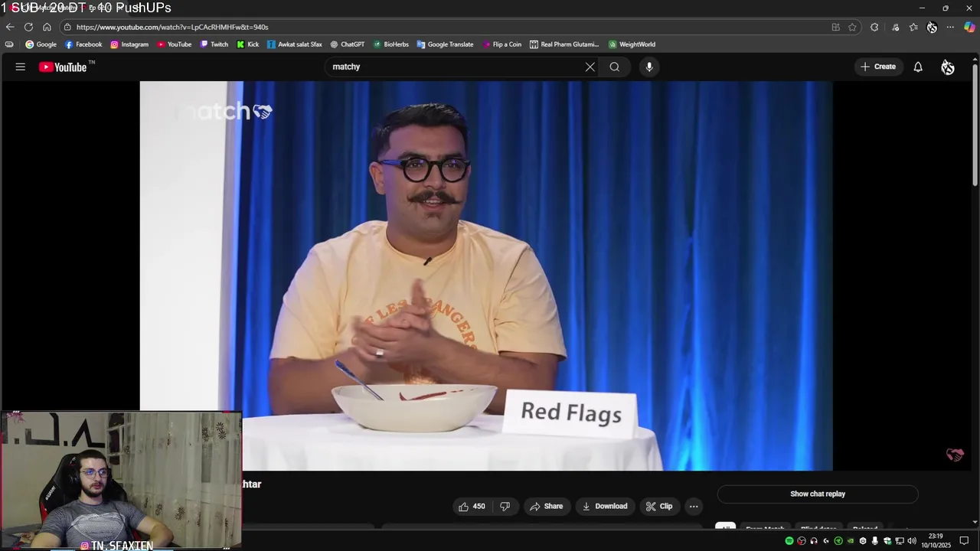Open the media control music icon
This screenshot has width=980, height=551.
coord(895,27)
